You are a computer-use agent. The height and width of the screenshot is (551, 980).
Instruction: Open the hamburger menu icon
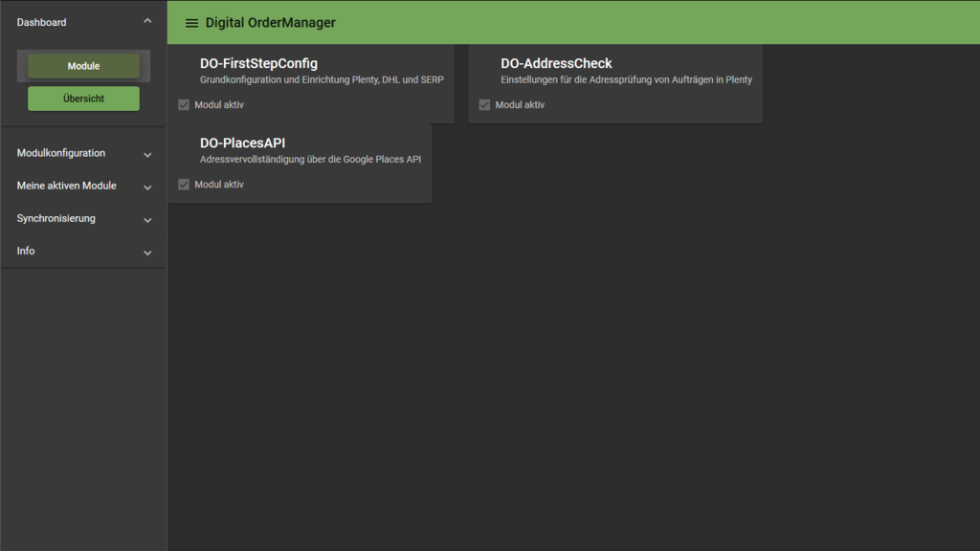[x=191, y=23]
